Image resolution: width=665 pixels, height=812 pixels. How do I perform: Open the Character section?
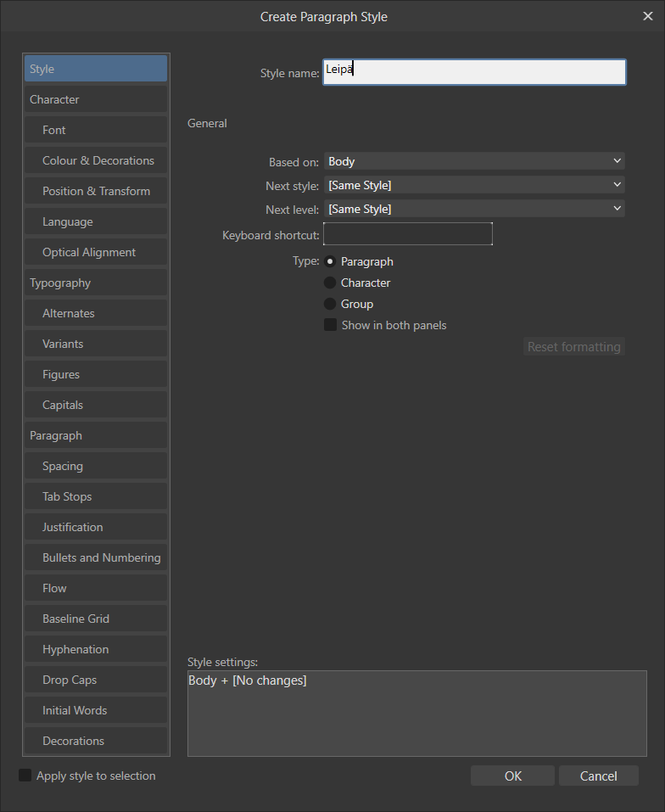(96, 99)
